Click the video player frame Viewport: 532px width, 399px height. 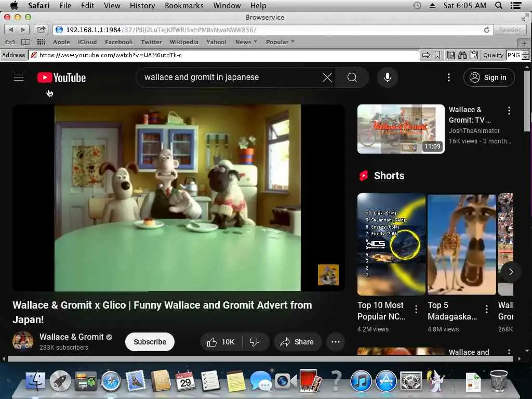point(179,198)
